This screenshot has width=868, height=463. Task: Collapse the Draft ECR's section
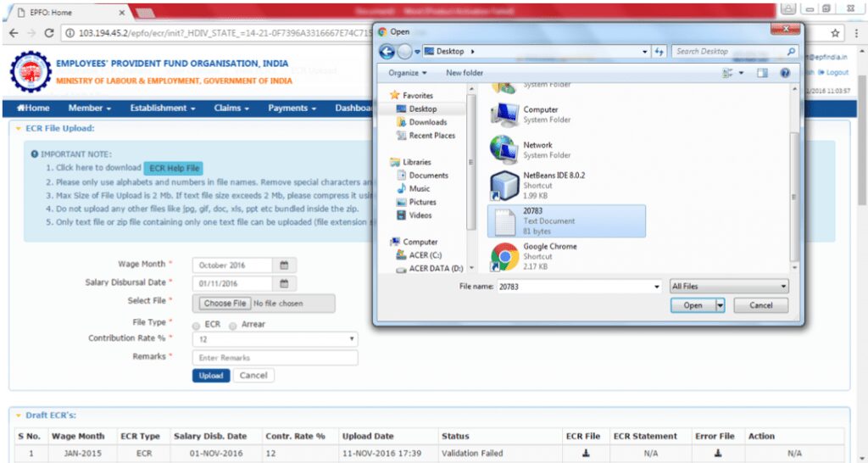19,416
